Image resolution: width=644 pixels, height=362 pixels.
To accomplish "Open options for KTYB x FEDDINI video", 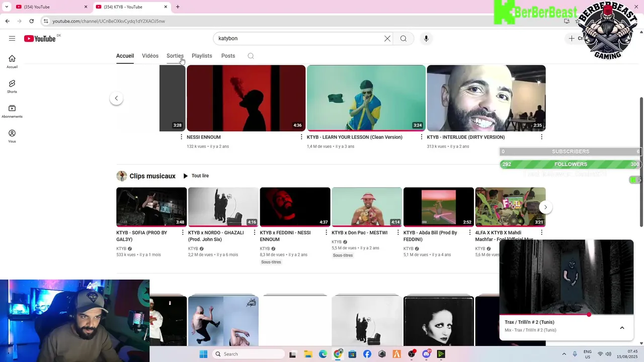I will tap(326, 232).
